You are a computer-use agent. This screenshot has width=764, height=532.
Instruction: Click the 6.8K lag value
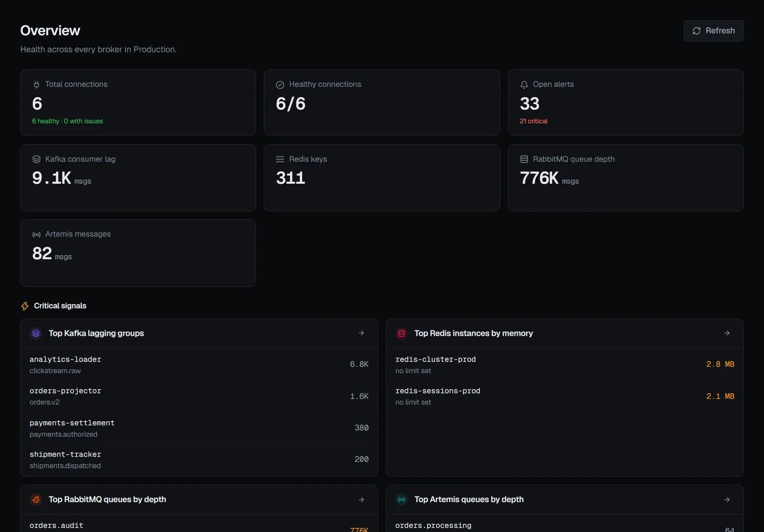click(x=359, y=364)
